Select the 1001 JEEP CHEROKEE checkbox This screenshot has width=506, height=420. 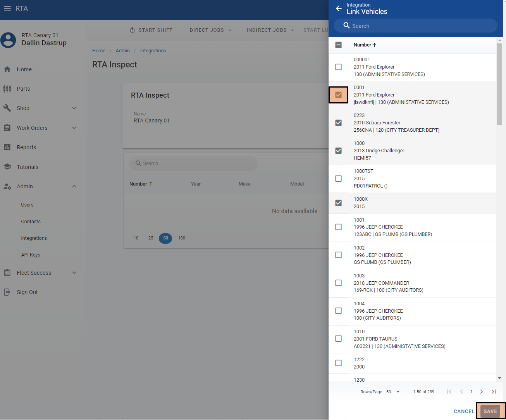coord(338,227)
